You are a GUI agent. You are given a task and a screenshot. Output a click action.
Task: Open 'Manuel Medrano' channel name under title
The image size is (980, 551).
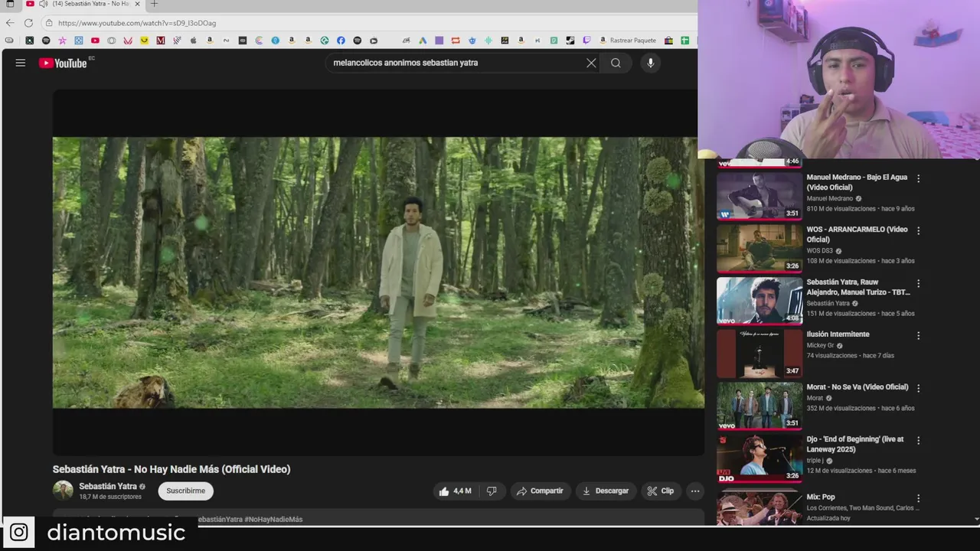point(829,199)
